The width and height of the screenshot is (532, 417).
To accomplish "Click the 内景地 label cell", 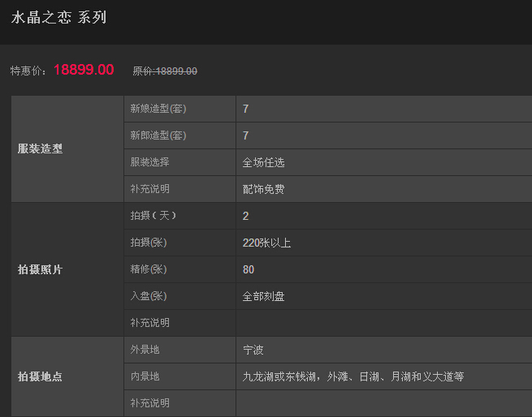I will tap(179, 376).
